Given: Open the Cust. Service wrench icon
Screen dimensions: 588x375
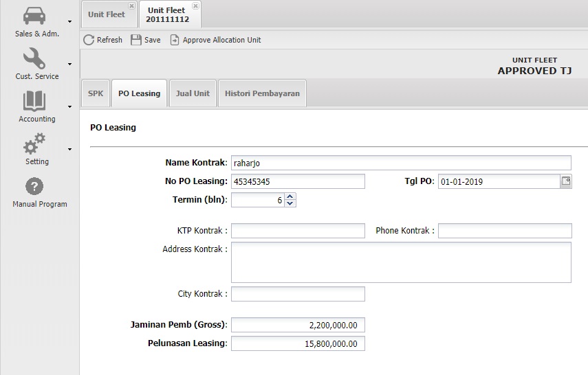Looking at the screenshot, I should (34, 58).
